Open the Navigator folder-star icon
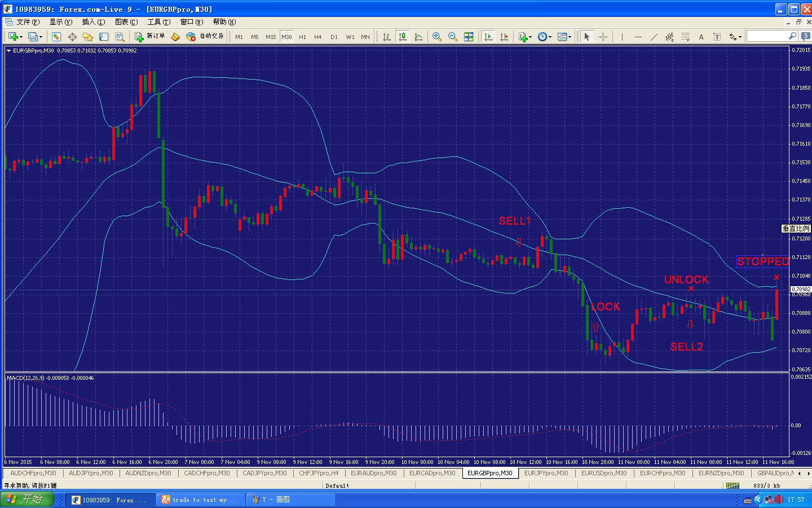This screenshot has width=812, height=508. point(87,37)
